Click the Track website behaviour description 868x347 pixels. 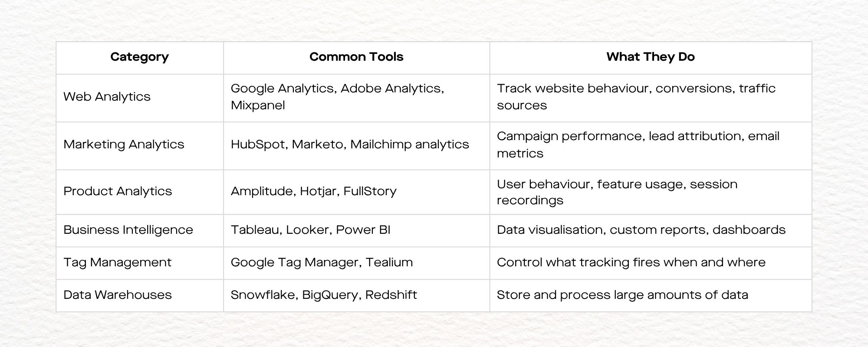636,97
